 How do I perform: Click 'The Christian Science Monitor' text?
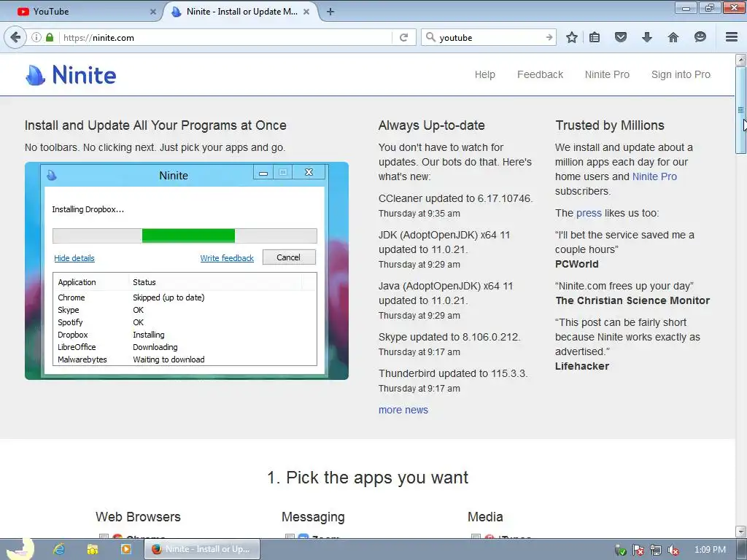pyautogui.click(x=632, y=300)
